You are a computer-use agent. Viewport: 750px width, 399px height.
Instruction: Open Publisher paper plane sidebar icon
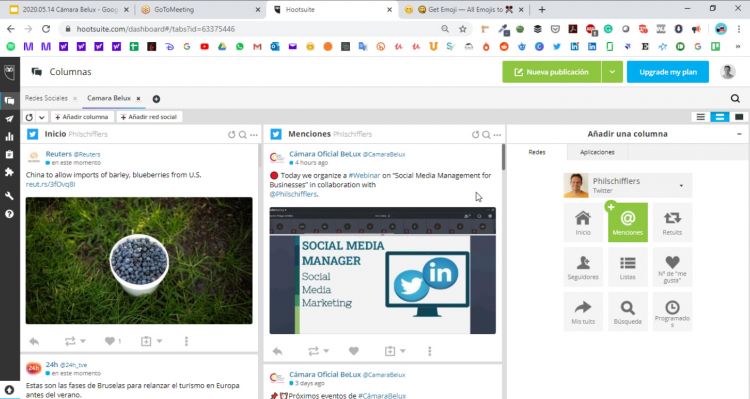(9, 119)
